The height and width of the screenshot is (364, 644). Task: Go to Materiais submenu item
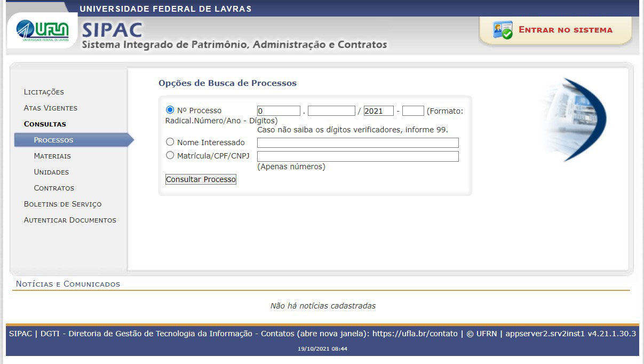[x=52, y=156]
